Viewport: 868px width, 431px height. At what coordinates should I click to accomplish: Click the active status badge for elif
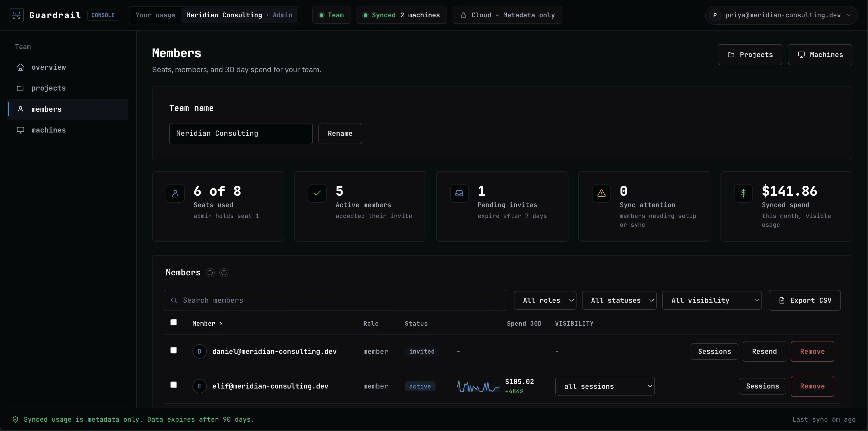(x=420, y=386)
